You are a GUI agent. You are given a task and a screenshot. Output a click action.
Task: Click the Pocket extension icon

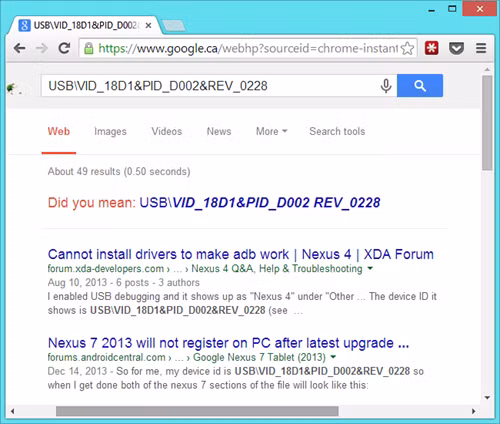pos(456,49)
